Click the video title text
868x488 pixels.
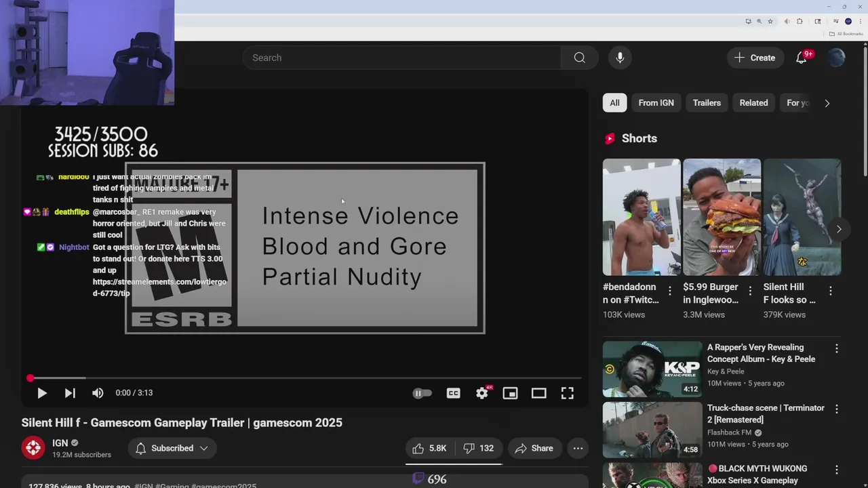[182, 423]
